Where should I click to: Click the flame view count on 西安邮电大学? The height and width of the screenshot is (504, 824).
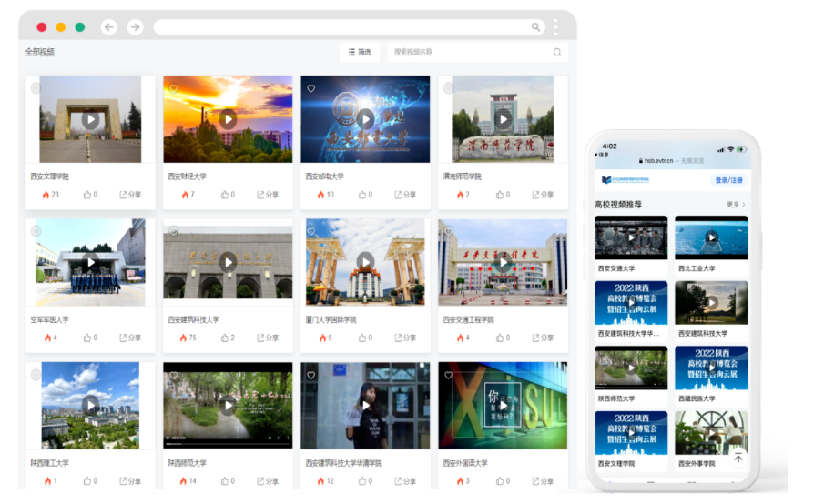pyautogui.click(x=325, y=195)
